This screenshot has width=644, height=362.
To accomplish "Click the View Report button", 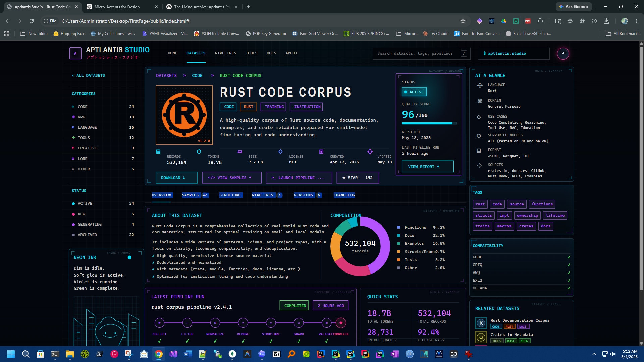I will 426,167.
